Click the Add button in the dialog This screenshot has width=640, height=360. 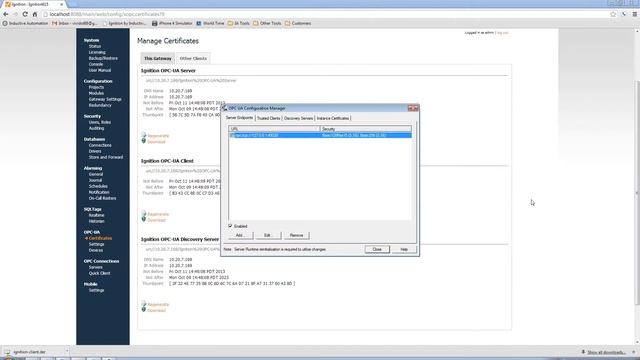(x=240, y=236)
